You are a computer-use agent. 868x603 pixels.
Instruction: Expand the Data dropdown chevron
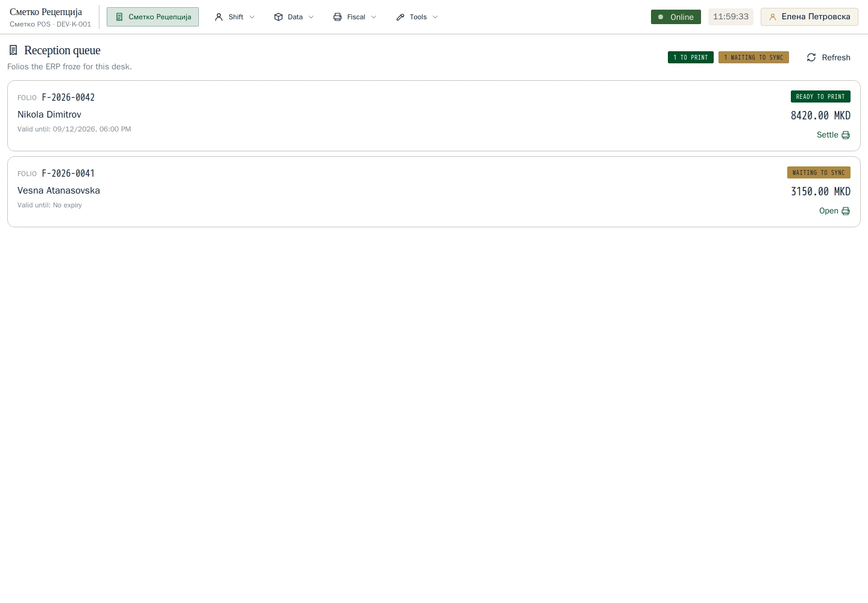[311, 17]
